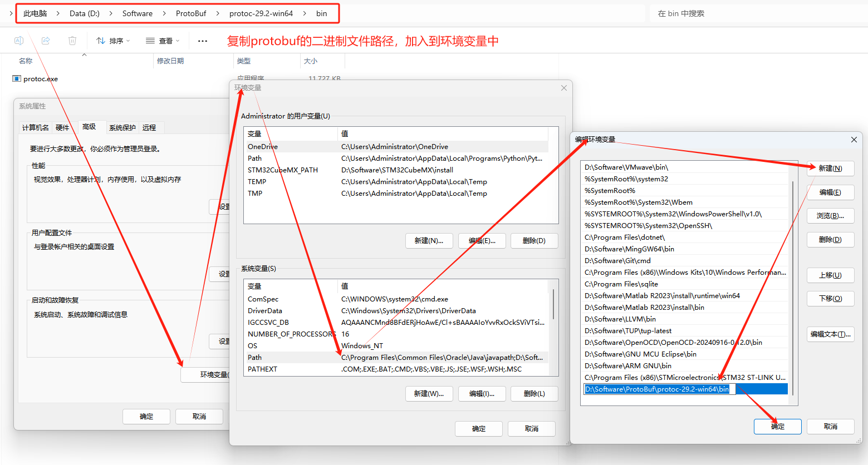
Task: Click the rename icon in Explorer toolbar
Action: point(19,41)
